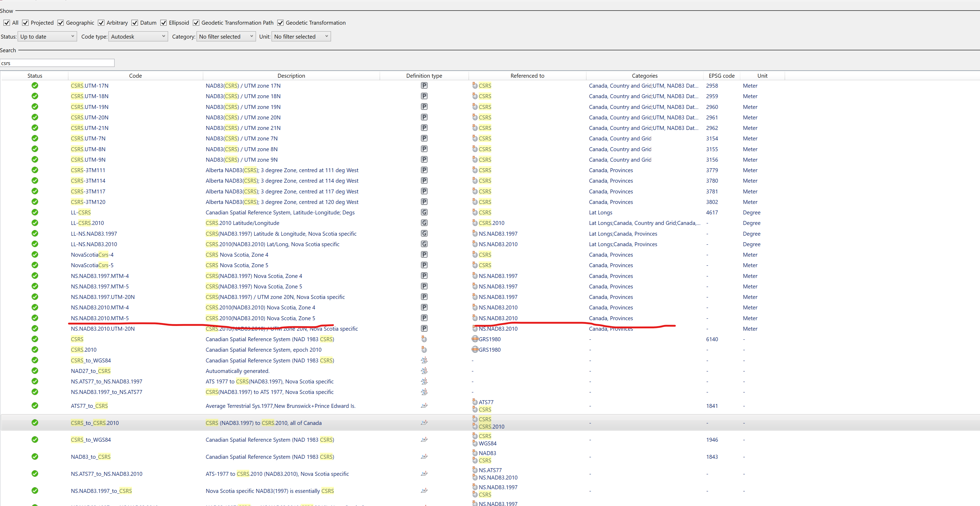Select the green status icon for CSRS.UTM-17N

click(x=35, y=85)
